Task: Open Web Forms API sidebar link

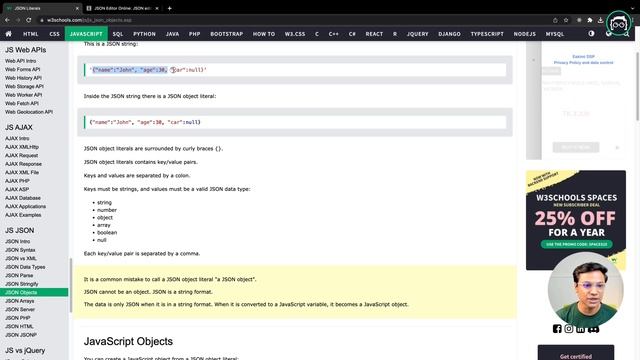Action: pos(22,69)
